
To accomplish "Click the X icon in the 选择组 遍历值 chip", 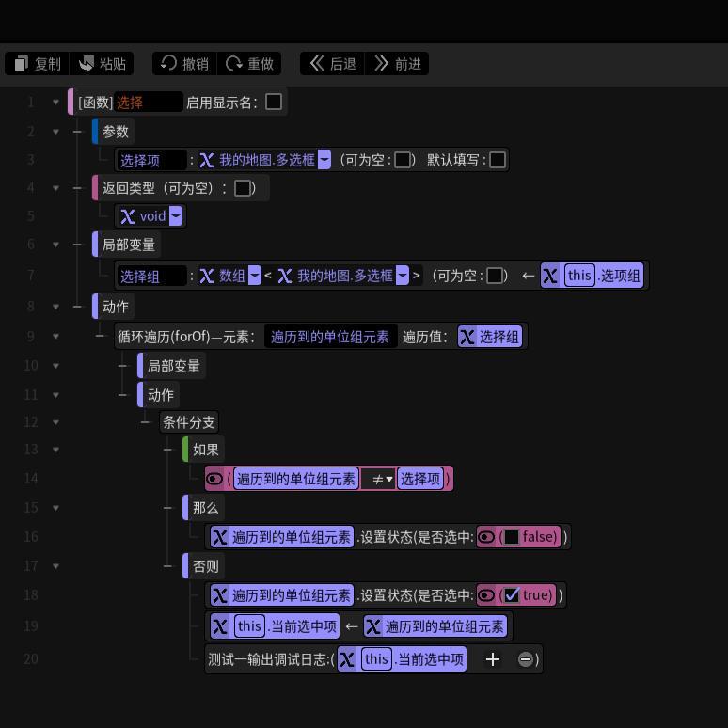I will pyautogui.click(x=467, y=337).
